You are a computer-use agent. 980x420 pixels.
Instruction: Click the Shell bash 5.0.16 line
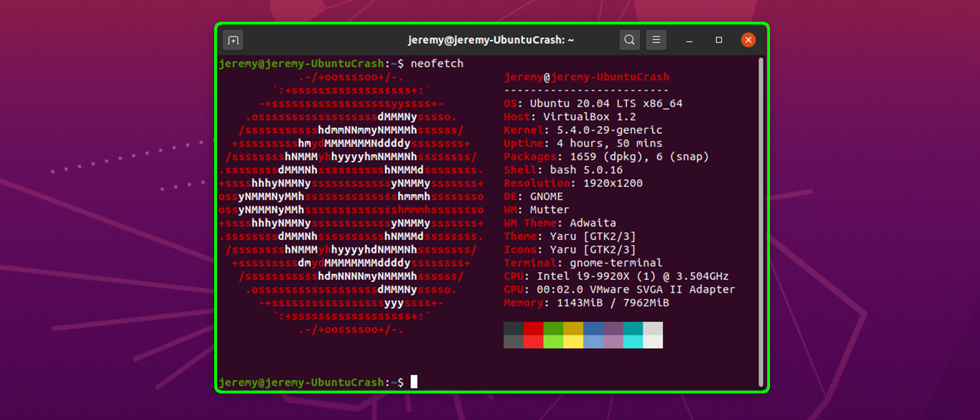click(x=563, y=170)
